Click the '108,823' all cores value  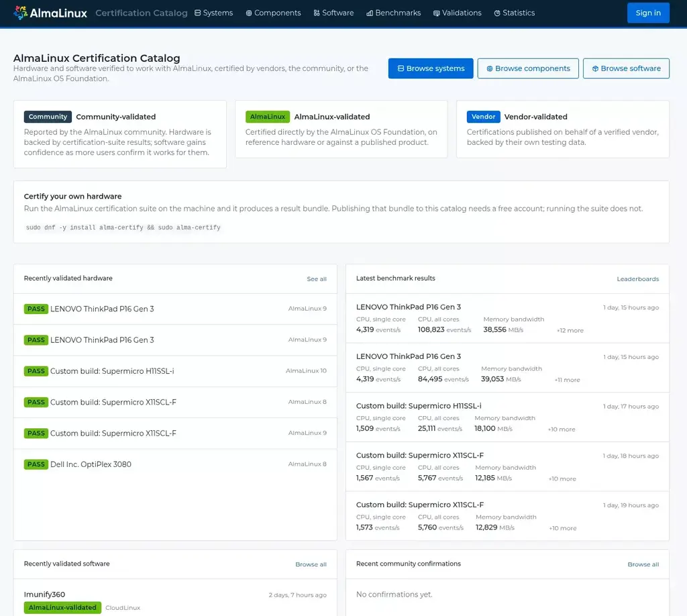(x=431, y=329)
